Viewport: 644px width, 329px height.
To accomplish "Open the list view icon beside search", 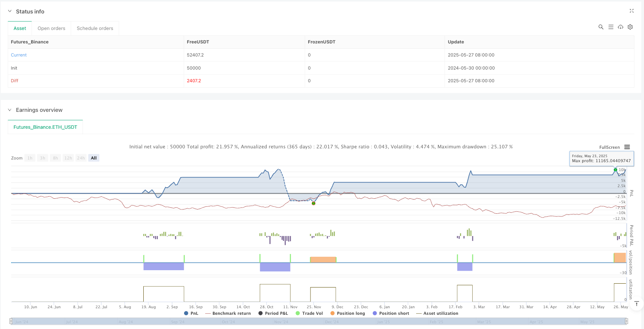I will tap(611, 27).
